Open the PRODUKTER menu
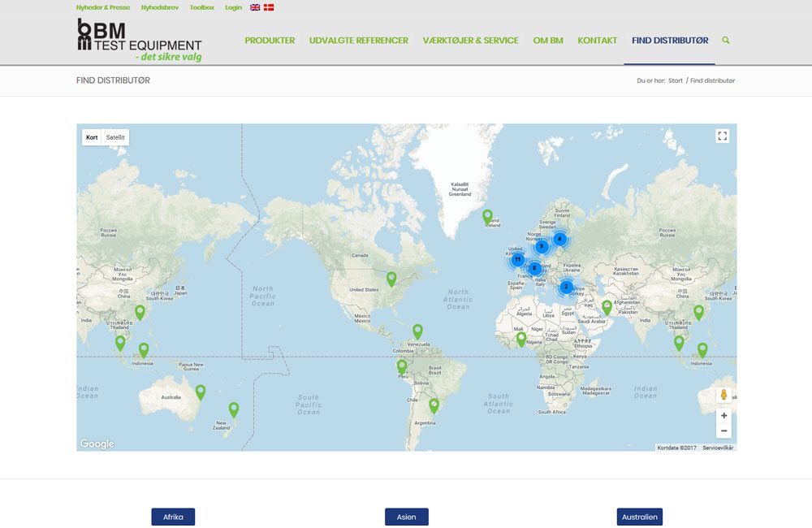This screenshot has height=528, width=812. tap(270, 41)
